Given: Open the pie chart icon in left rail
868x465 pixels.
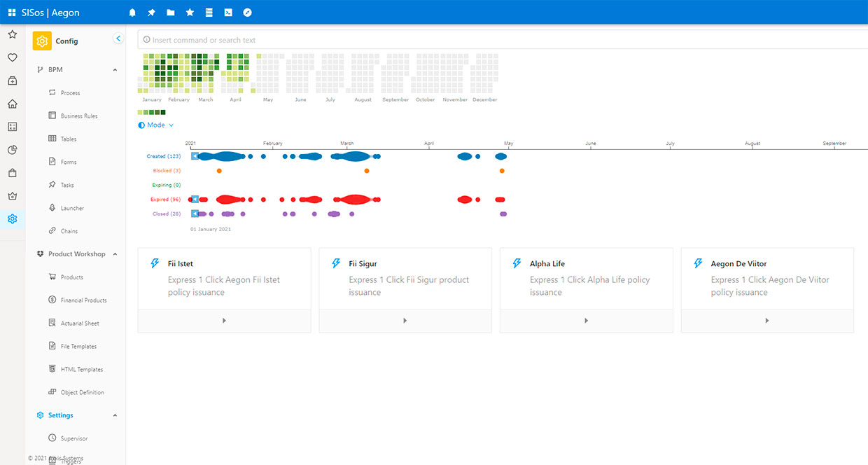Looking at the screenshot, I should tap(12, 150).
